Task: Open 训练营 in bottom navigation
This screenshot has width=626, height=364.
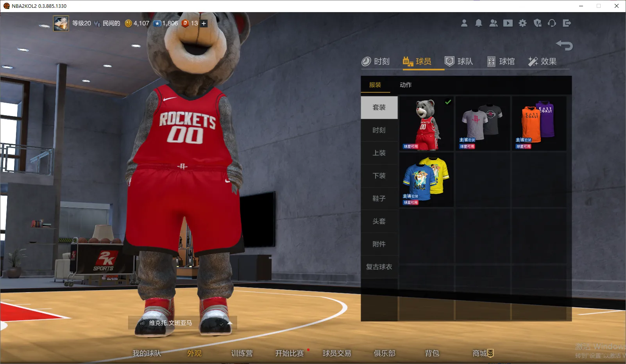Action: pyautogui.click(x=242, y=353)
